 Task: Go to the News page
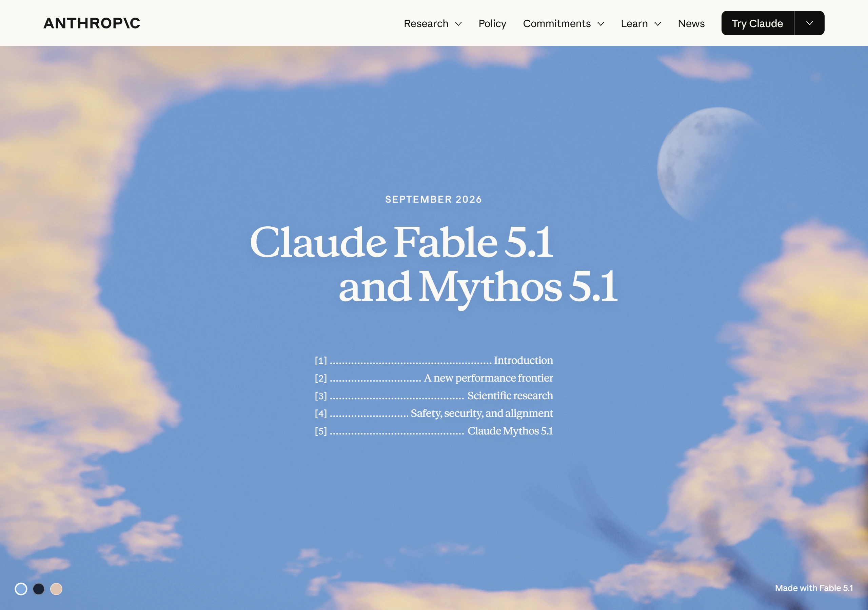(691, 23)
